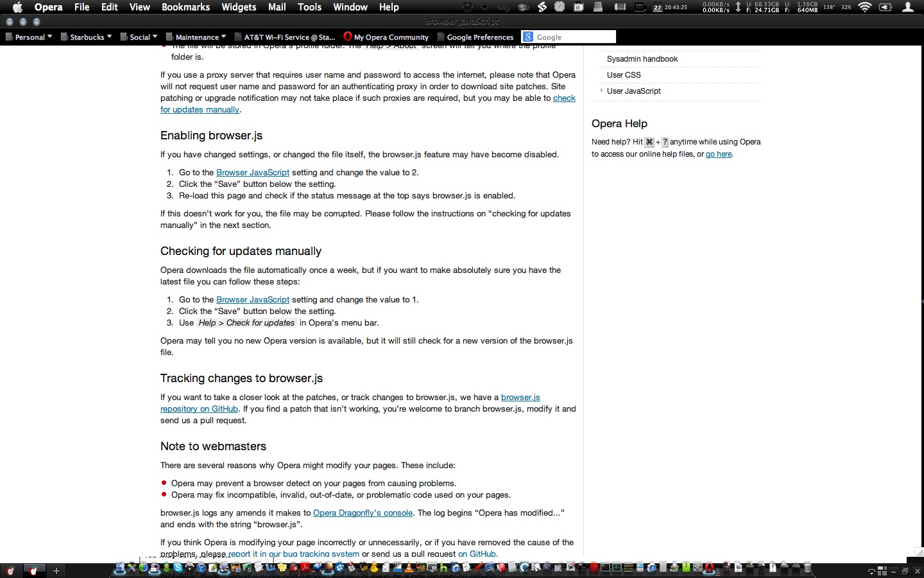Open the Apple menu
Viewport: 924px width, 578px height.
[17, 7]
